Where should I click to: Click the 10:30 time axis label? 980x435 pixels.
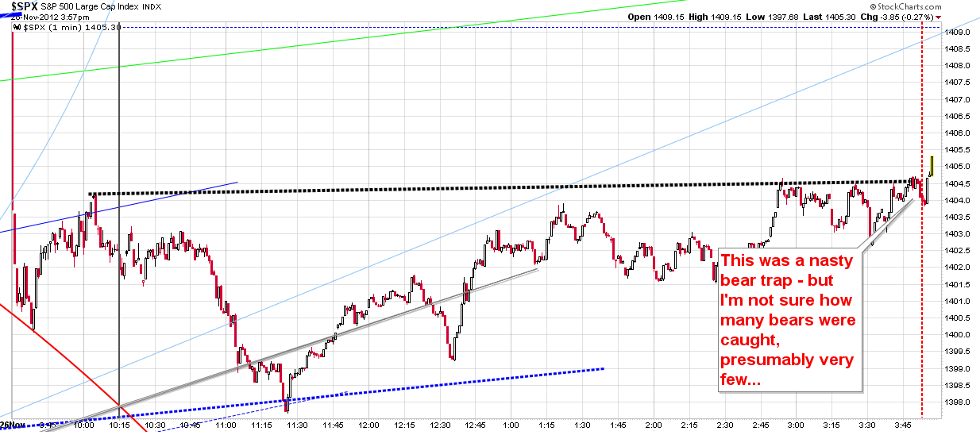(153, 425)
